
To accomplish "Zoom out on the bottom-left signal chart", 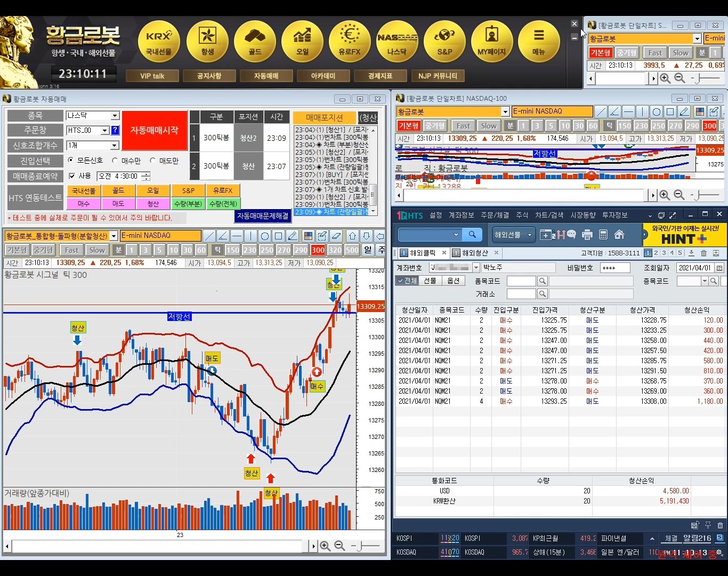I will click(x=339, y=546).
